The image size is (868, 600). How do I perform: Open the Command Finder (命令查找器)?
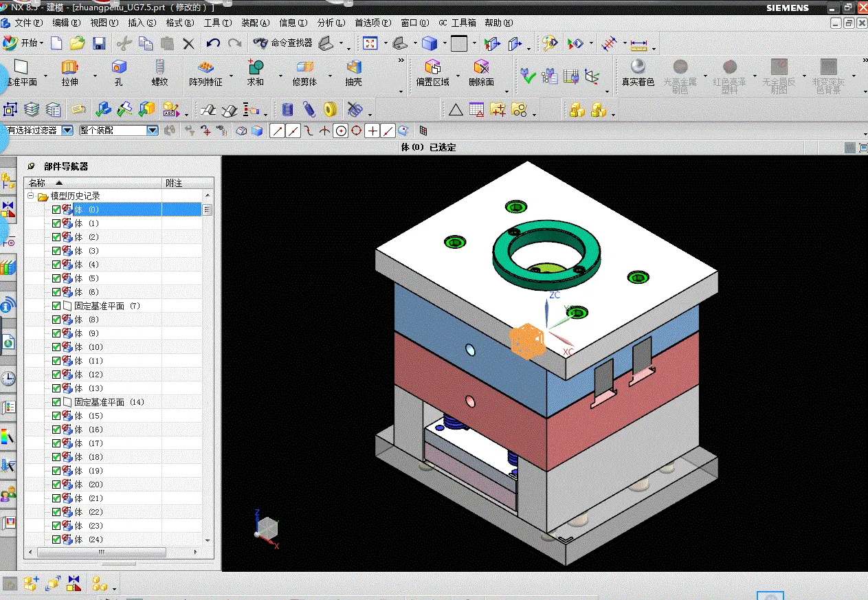(282, 43)
